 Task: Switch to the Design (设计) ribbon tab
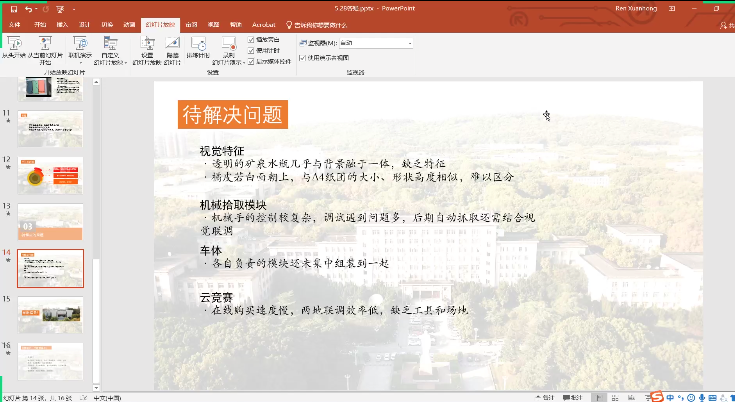click(x=84, y=25)
